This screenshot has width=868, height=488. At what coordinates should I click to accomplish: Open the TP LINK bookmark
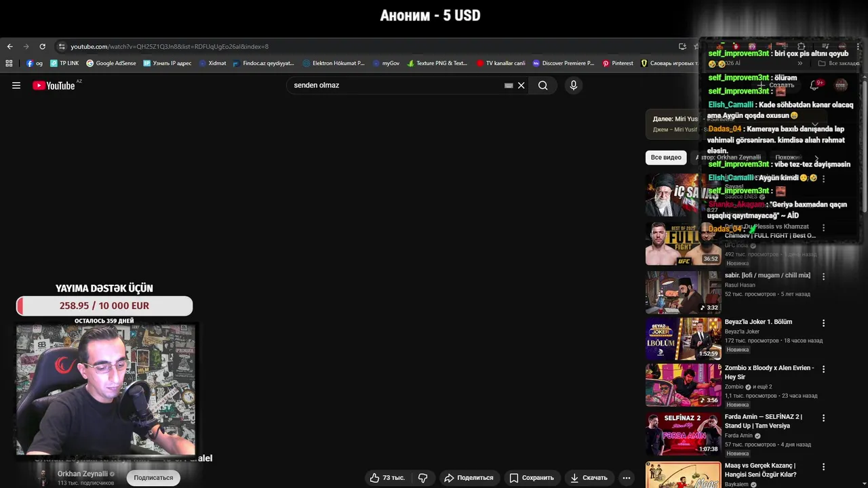(64, 63)
